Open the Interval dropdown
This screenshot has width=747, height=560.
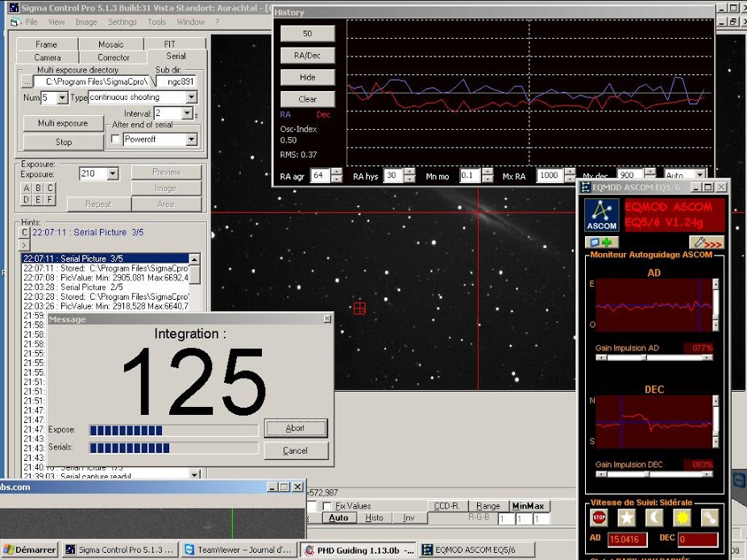coord(187,114)
